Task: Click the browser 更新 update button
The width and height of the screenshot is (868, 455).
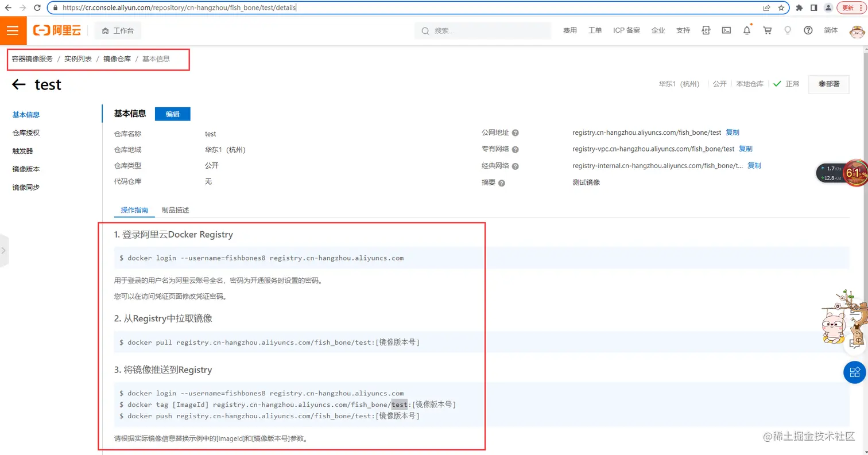Action: point(851,8)
